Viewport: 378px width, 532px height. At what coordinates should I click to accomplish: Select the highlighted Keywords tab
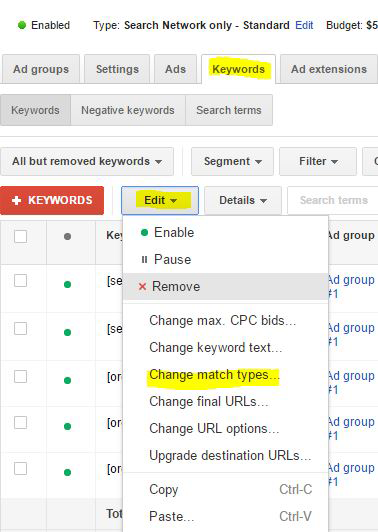(239, 69)
